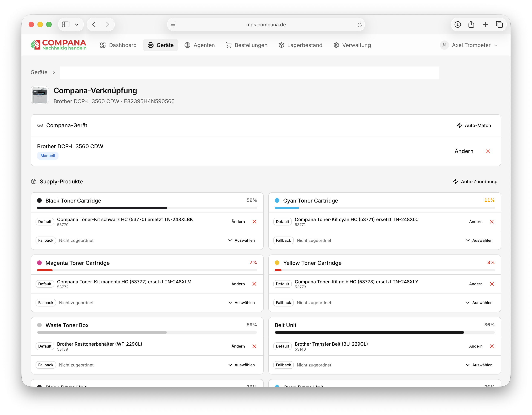This screenshot has width=532, height=415.
Task: Click the link icon beside Compana-Gerät
Action: pos(40,125)
